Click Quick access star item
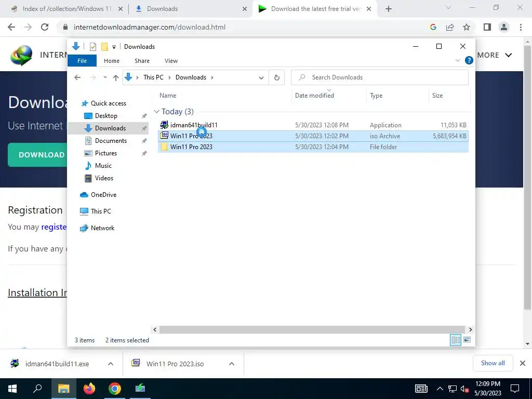 [x=108, y=103]
